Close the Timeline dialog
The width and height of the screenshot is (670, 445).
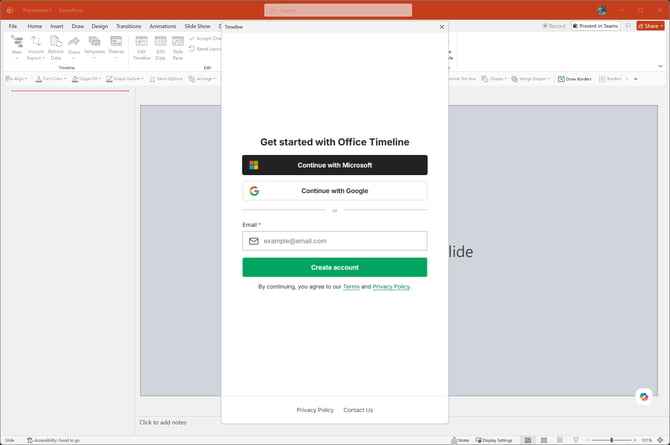(x=442, y=27)
